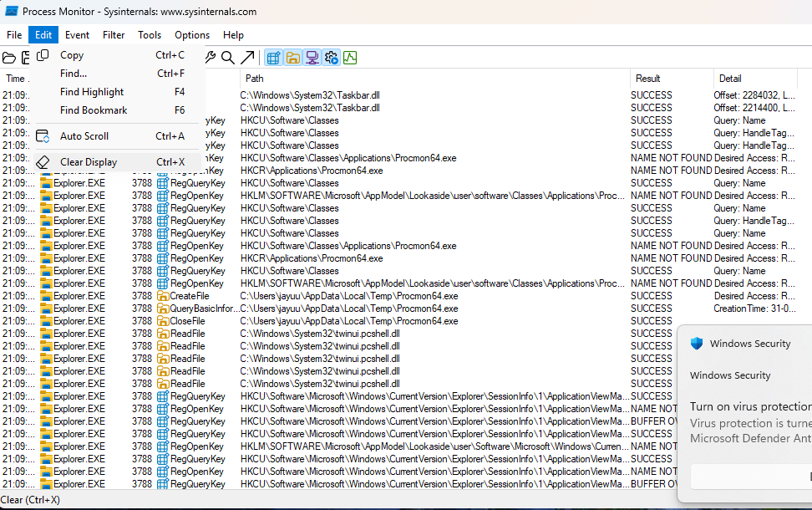Toggle Show Profiling Events button
The height and width of the screenshot is (510, 812).
click(x=350, y=58)
